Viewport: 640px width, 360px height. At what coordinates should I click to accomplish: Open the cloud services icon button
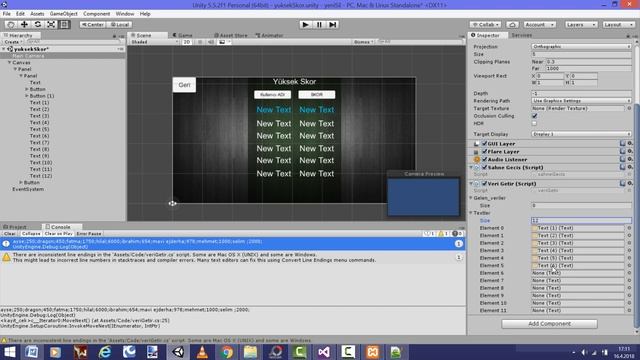click(x=512, y=25)
